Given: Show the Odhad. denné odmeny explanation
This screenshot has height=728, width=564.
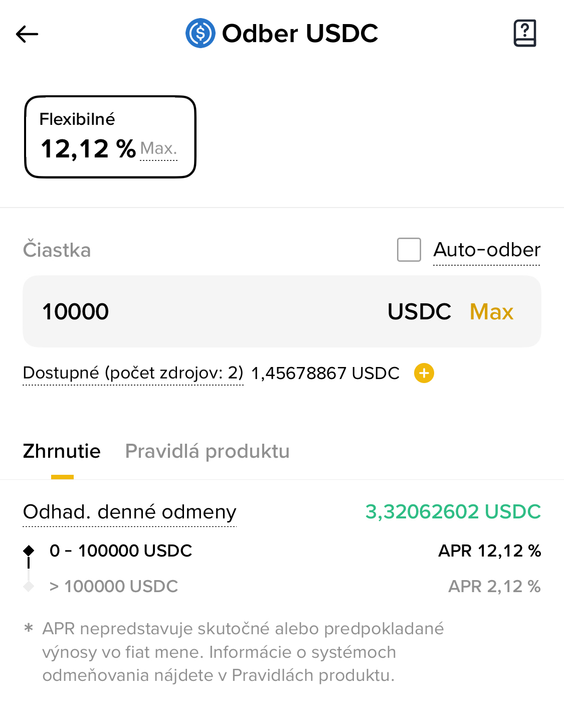Looking at the screenshot, I should tap(129, 512).
